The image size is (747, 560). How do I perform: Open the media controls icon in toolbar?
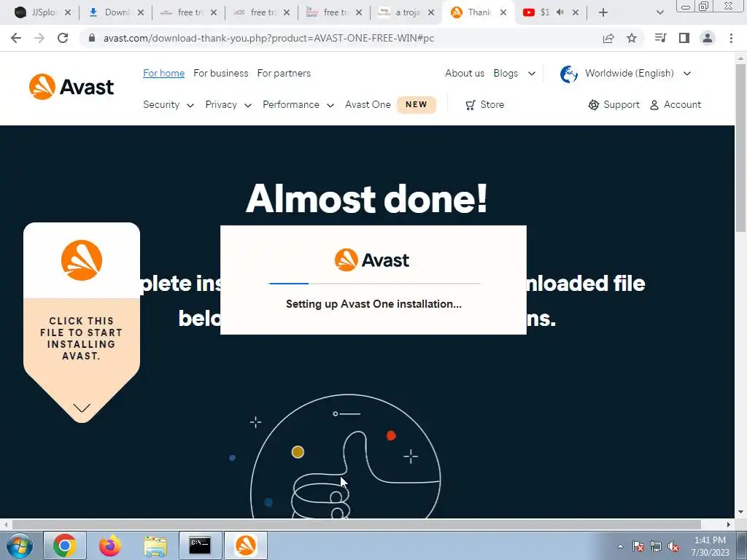tap(660, 38)
